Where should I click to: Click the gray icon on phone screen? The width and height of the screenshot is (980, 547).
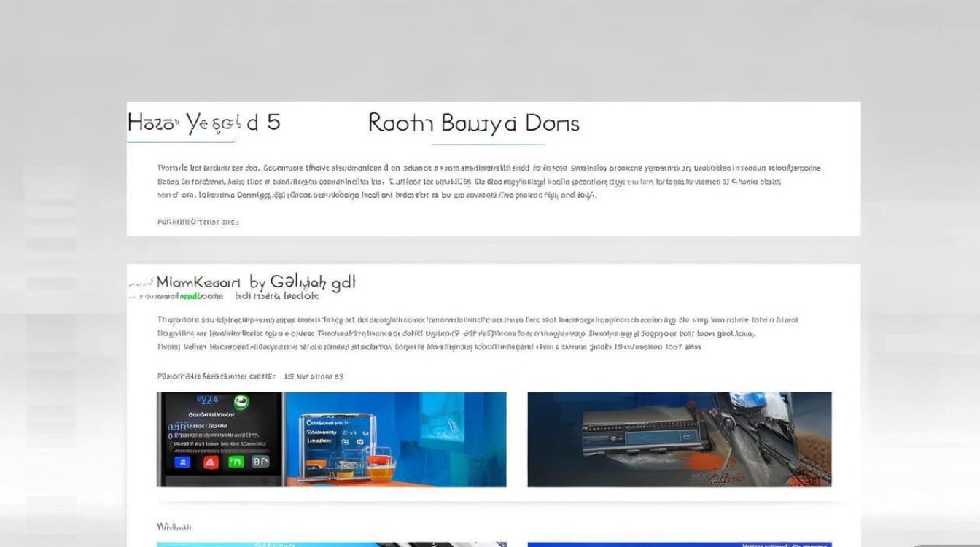point(260,462)
